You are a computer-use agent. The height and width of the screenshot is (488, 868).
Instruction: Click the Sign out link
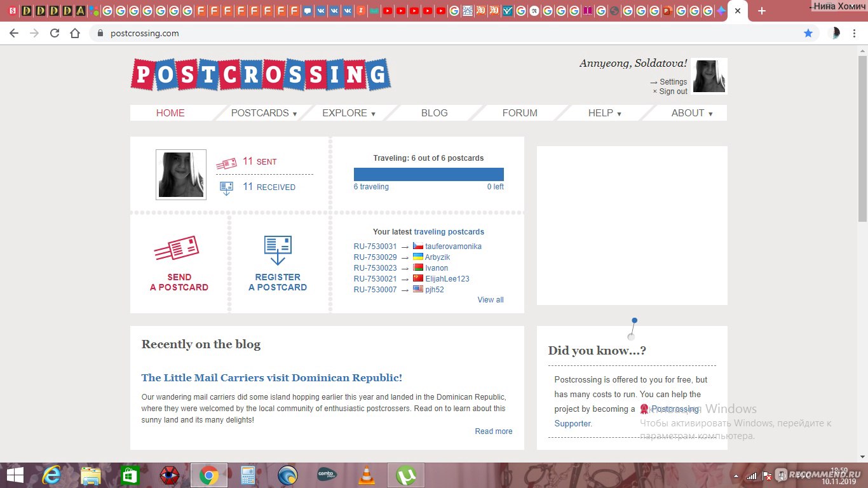coord(673,91)
